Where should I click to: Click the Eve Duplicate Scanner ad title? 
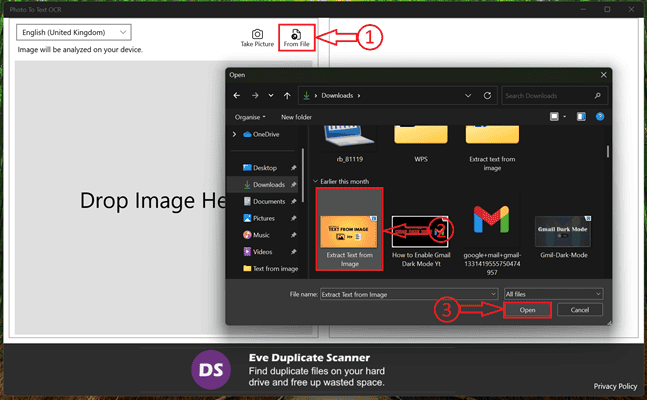point(309,357)
